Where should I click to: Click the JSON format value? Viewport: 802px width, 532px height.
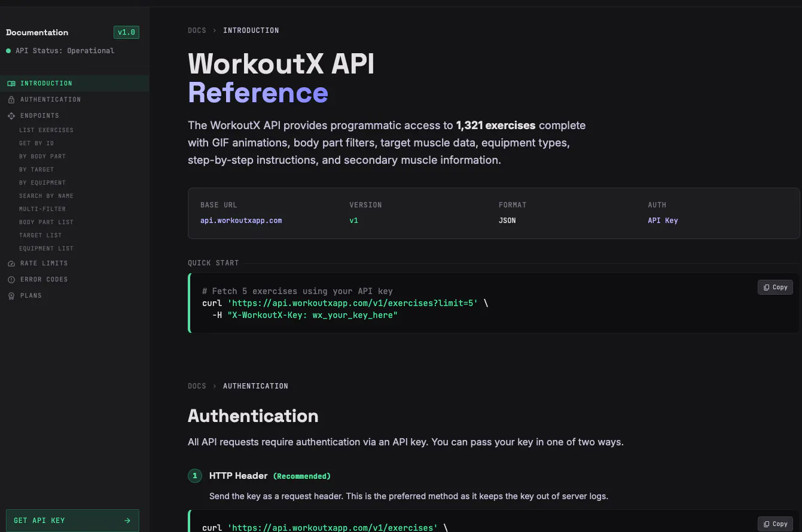507,221
